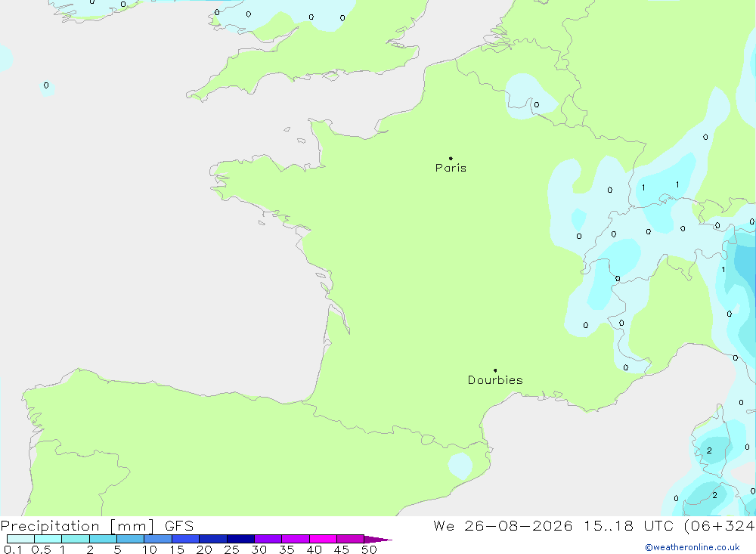Viewport: 756px width, 554px height.
Task: Click the 40 legend scale label
Action: click(314, 549)
